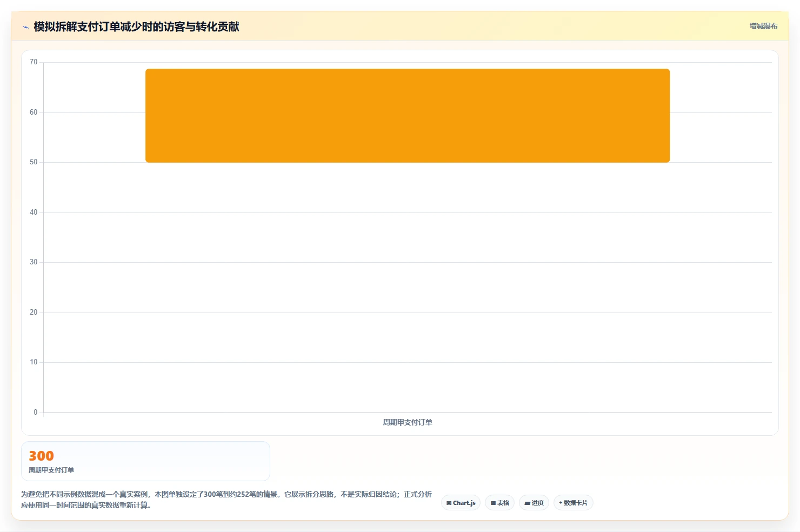Click the y-axis tick label 60

(34, 112)
